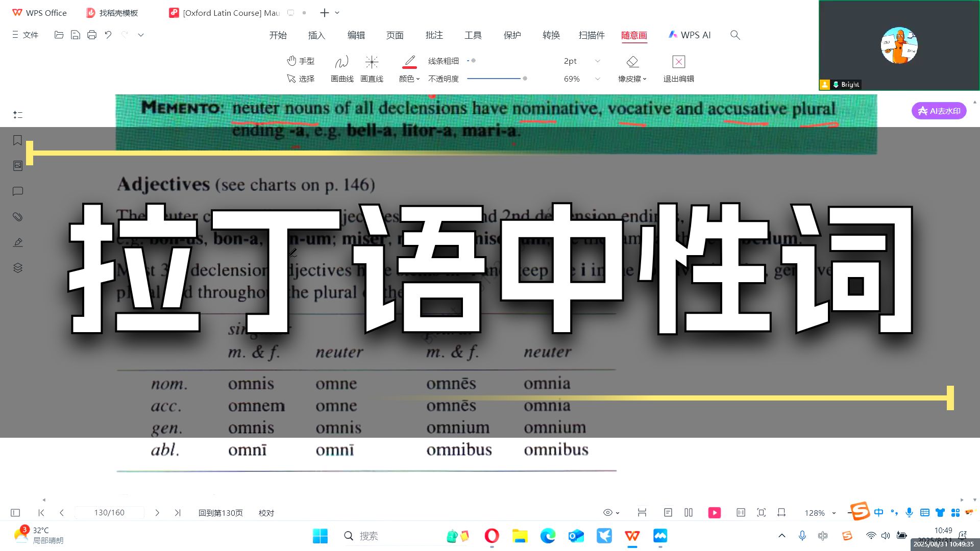Click the open folder toolbar icon
The height and width of the screenshot is (551, 980).
(x=59, y=35)
